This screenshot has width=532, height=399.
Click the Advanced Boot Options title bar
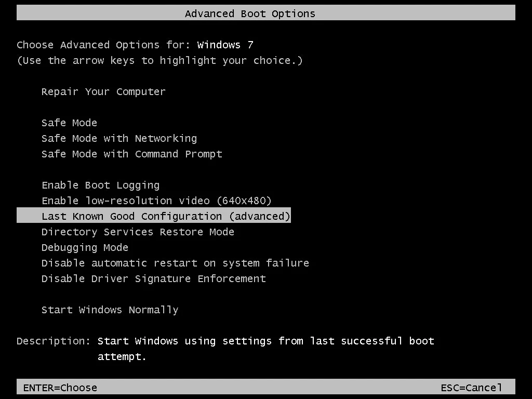click(250, 14)
